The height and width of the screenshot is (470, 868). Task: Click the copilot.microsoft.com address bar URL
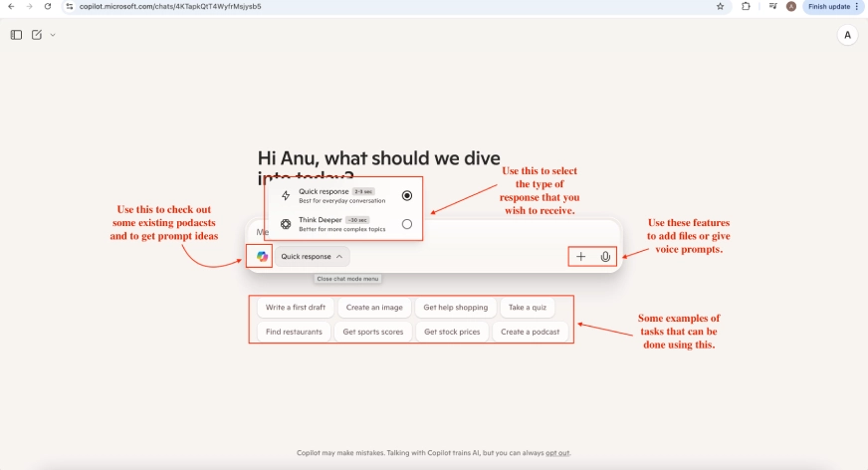click(x=170, y=7)
